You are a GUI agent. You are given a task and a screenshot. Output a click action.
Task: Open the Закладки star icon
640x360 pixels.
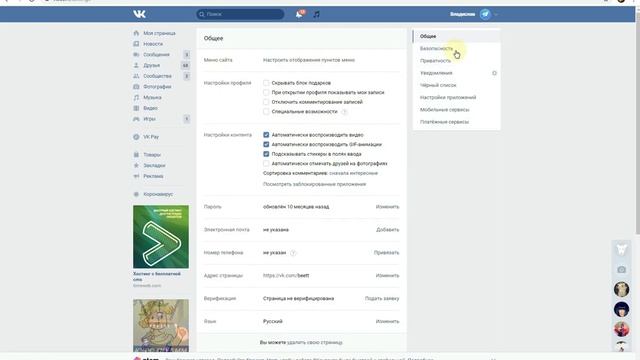coord(136,165)
